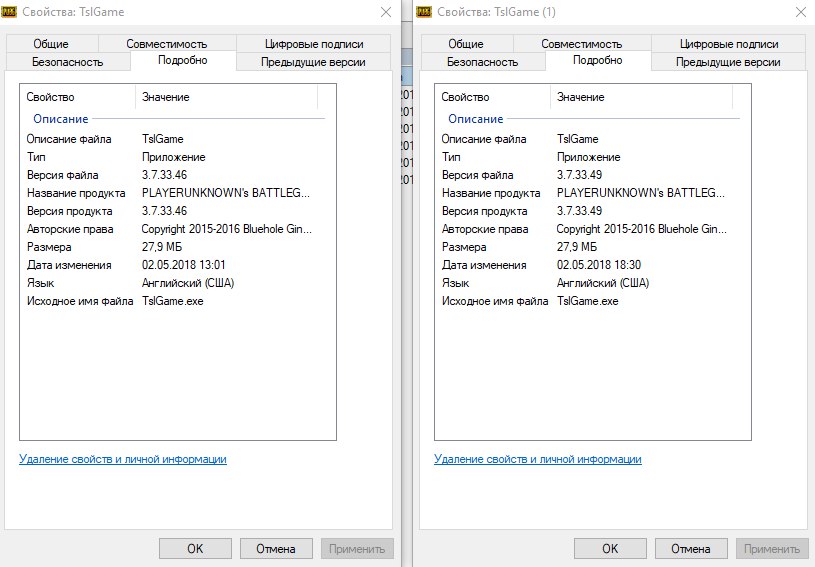
Task: Open the Общие tab in left window
Action: 51,44
